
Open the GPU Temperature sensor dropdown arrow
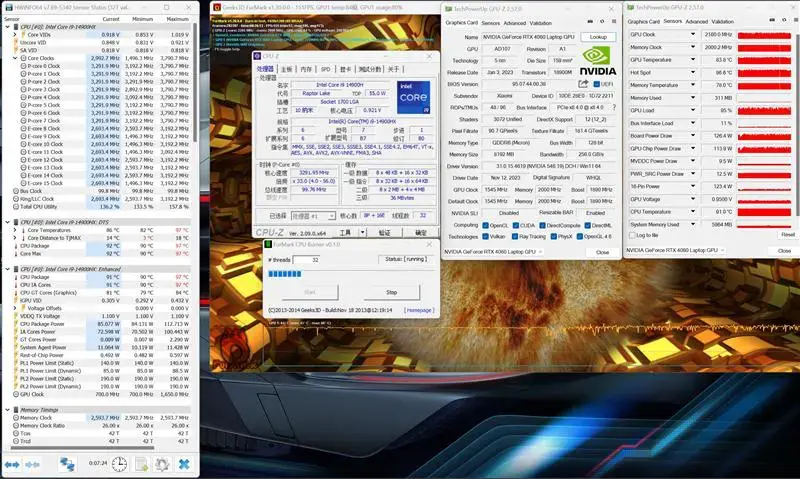[x=693, y=60]
